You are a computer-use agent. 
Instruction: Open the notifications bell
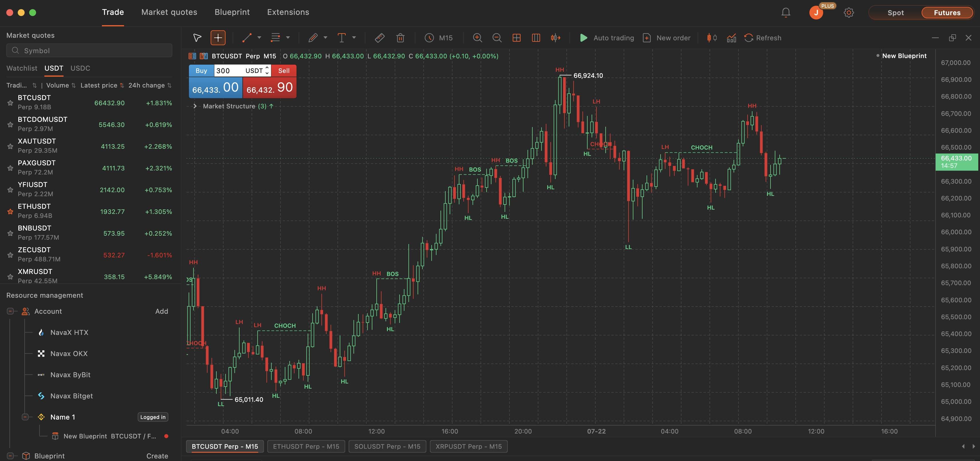click(x=786, y=13)
